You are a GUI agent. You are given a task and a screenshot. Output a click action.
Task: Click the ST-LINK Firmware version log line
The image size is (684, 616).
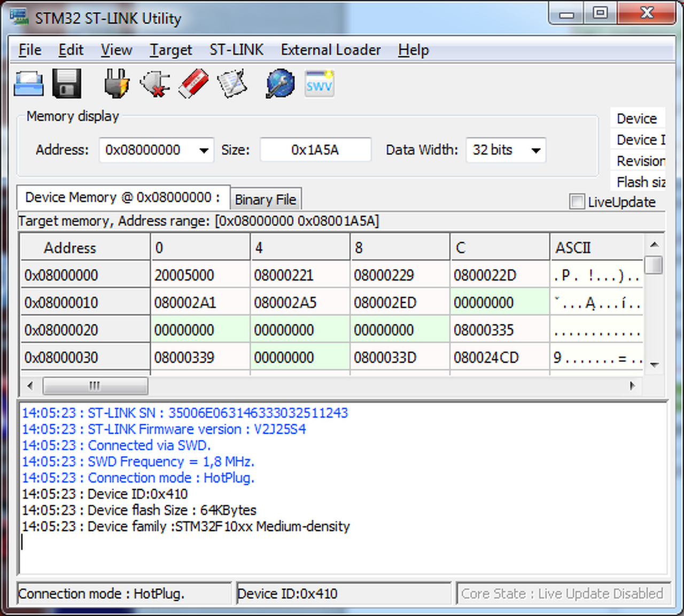point(164,429)
